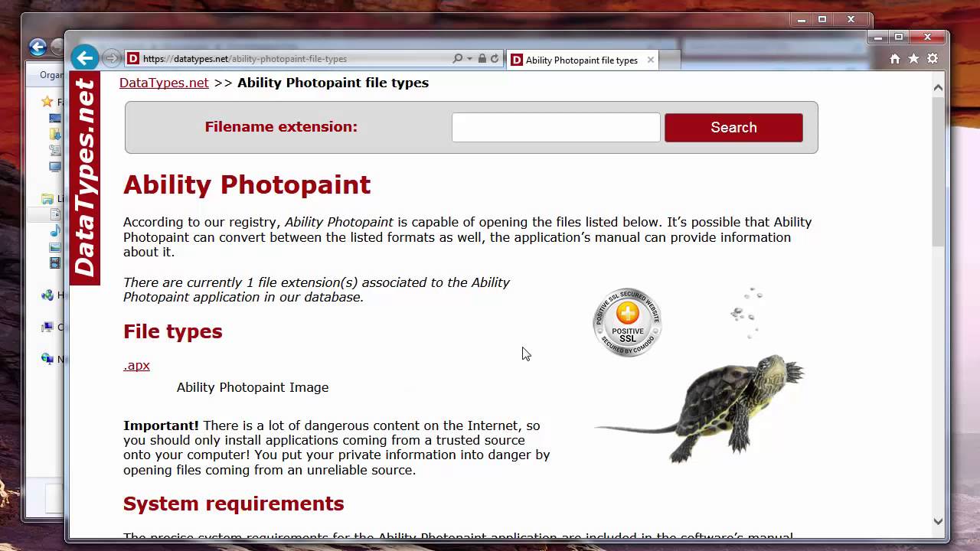Click the vertical scrollbar thumb

tap(939, 171)
